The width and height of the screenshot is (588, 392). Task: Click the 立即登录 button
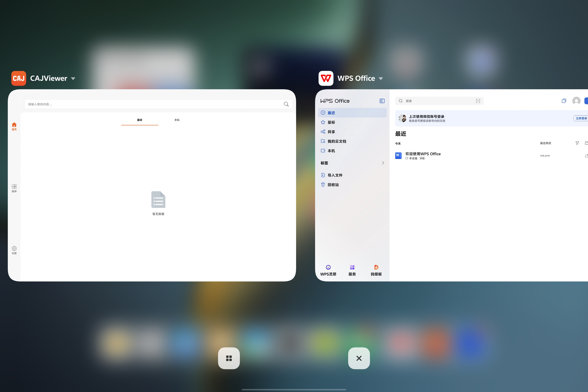point(581,118)
